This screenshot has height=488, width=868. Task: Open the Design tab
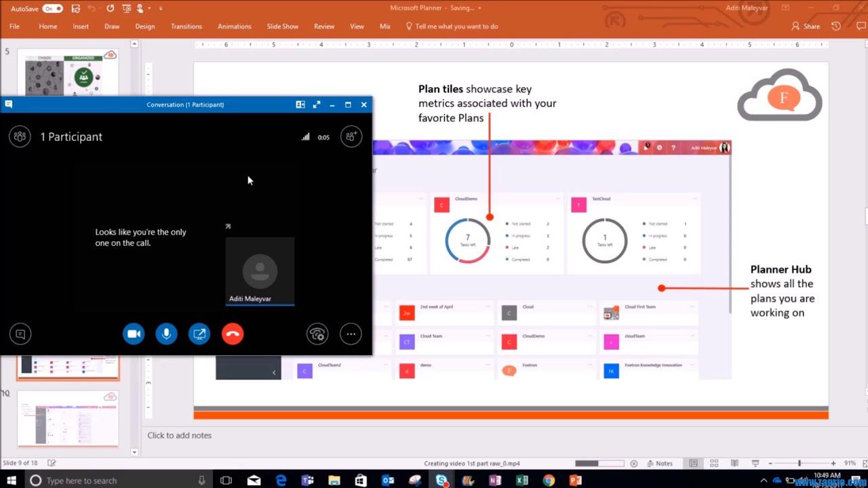tap(145, 26)
